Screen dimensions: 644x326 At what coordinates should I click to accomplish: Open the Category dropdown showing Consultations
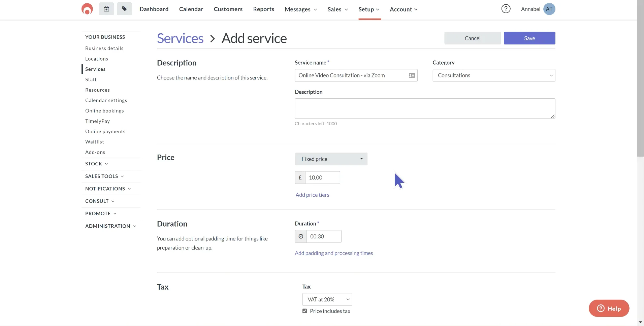(x=494, y=75)
